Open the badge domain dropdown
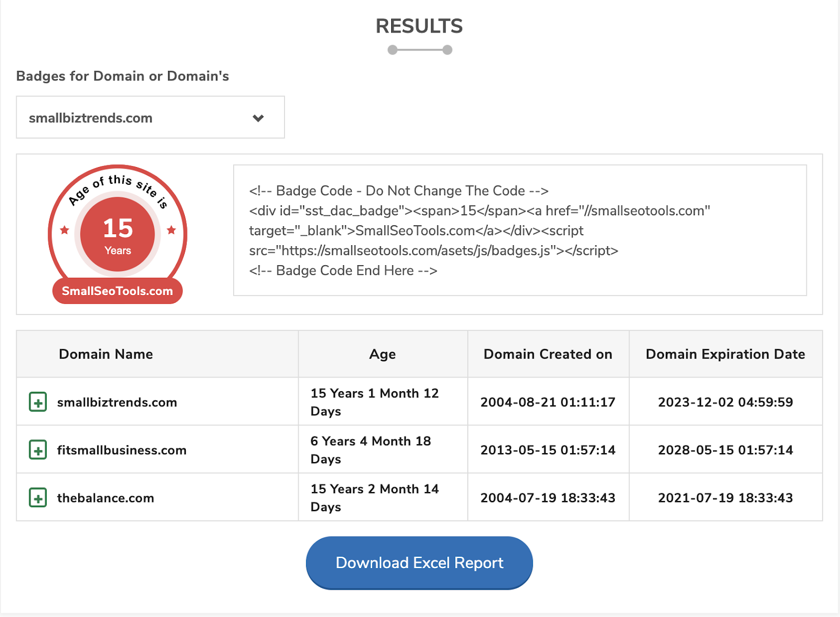Screen dimensions: 840x617 point(151,118)
